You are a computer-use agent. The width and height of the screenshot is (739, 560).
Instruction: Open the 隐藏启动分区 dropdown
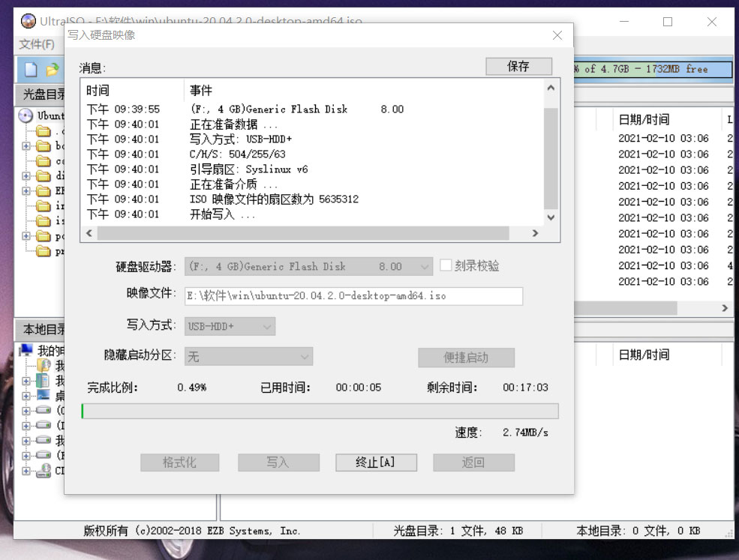coord(248,357)
